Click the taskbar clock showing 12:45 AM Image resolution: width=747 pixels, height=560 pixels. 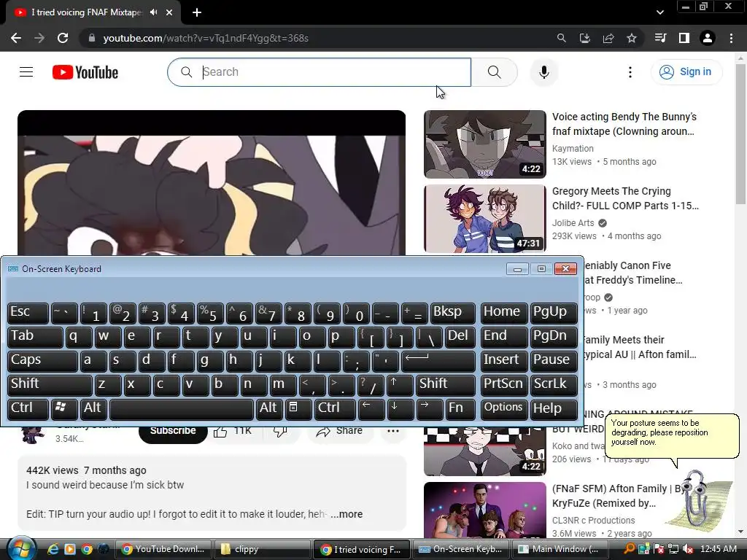point(719,549)
